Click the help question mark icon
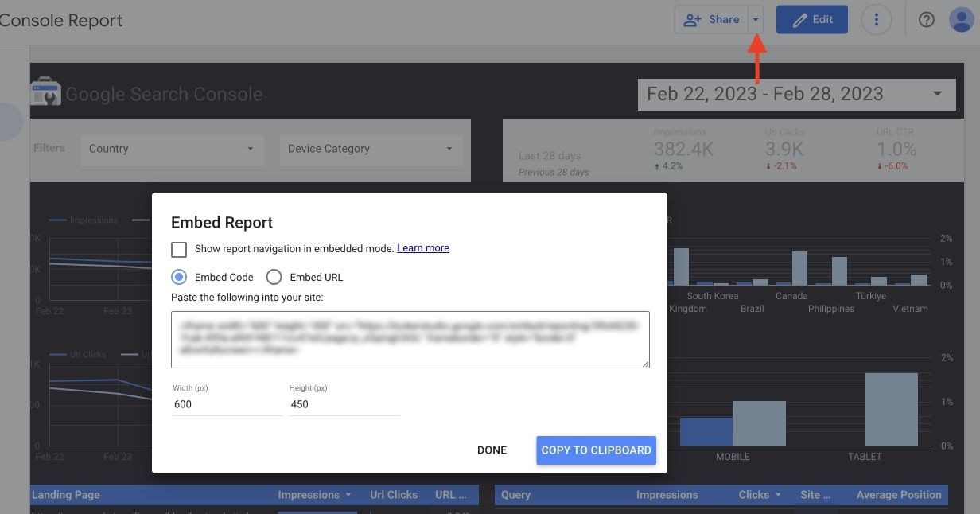 tap(926, 20)
